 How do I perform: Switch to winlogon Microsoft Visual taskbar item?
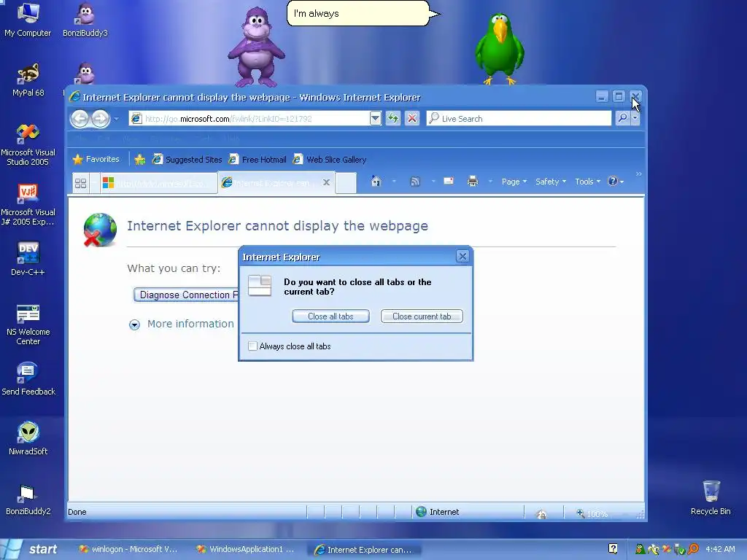pyautogui.click(x=128, y=549)
